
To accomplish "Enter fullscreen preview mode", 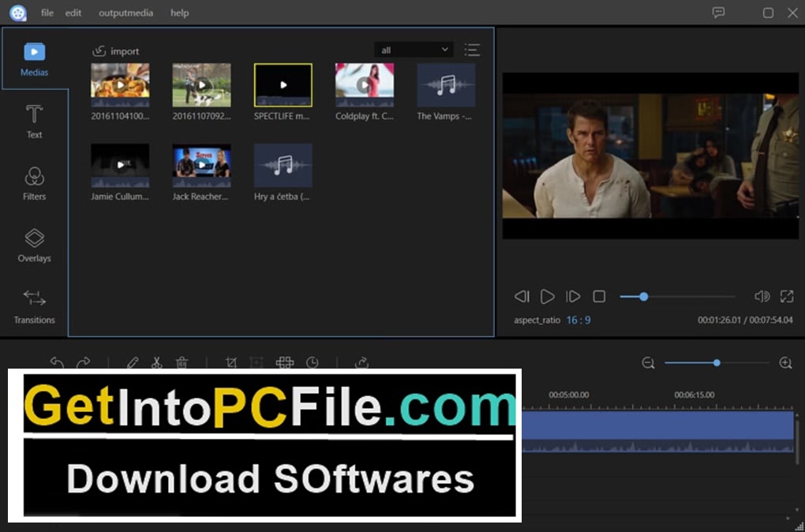I will 787,296.
